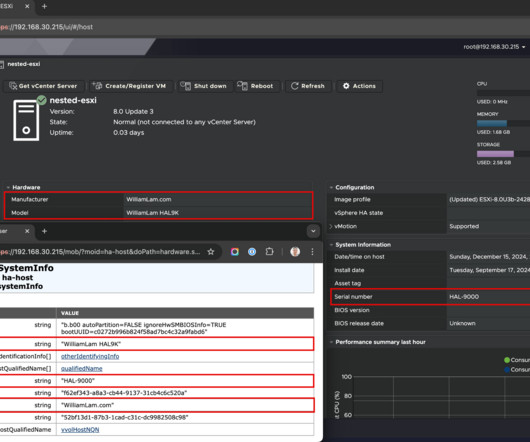
Task: Close the MOB browser tab
Action: [27, 231]
